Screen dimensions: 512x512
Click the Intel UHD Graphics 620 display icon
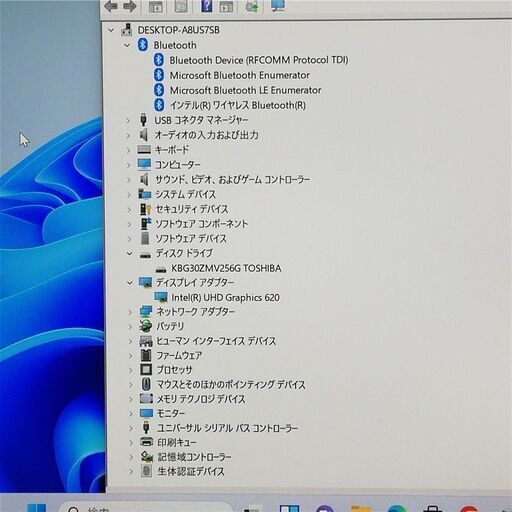coord(161,297)
